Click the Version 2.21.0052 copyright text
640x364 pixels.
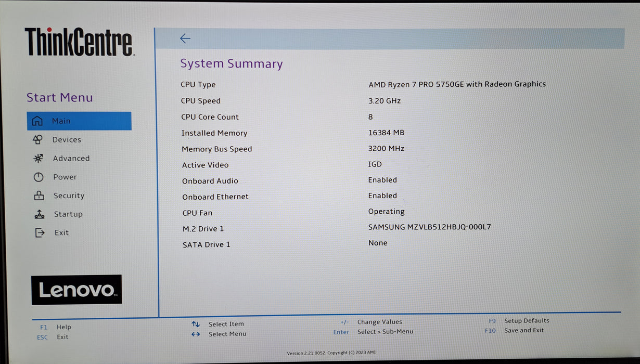pyautogui.click(x=331, y=353)
